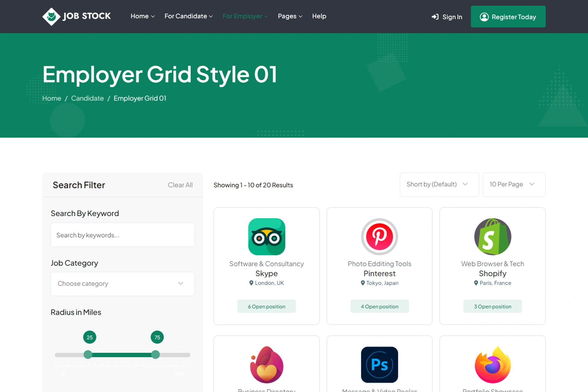588x392 pixels.
Task: Click the user icon in Register Today
Action: tap(484, 17)
